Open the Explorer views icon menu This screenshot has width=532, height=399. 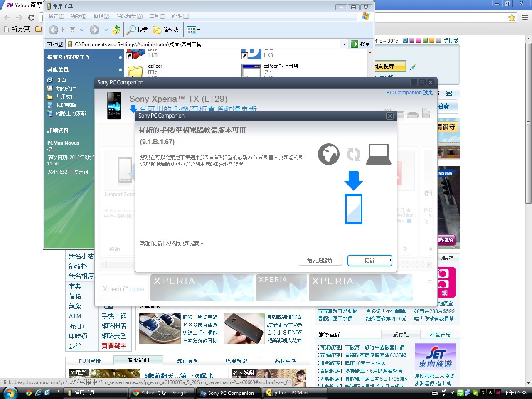[193, 30]
